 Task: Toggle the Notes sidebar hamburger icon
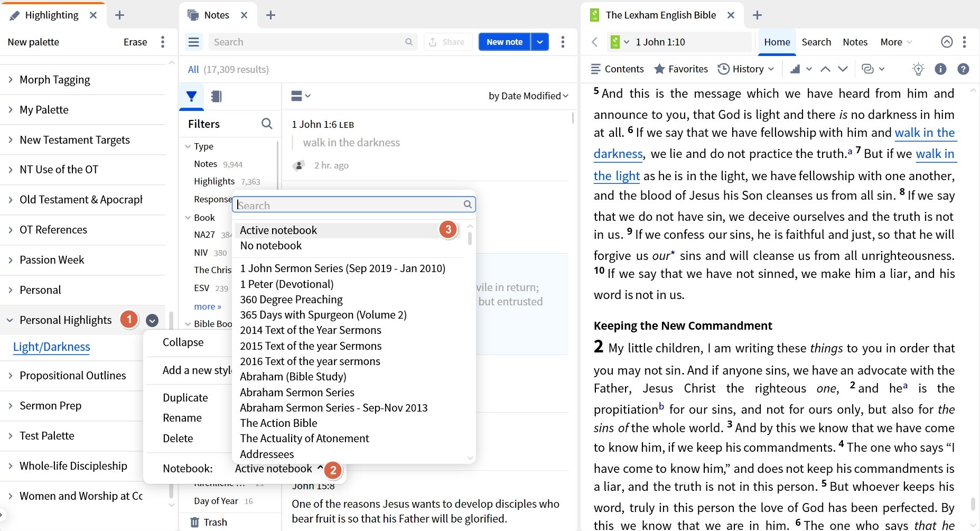(x=194, y=42)
